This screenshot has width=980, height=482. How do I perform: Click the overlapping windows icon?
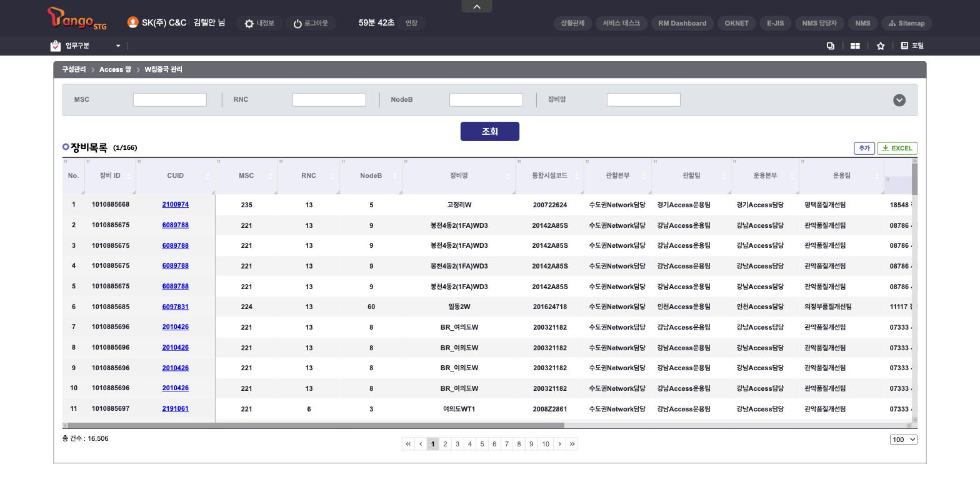click(831, 46)
